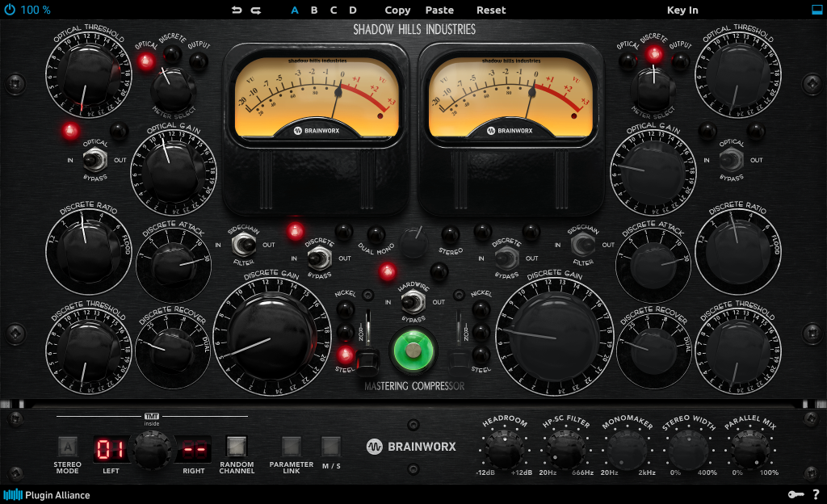Screen dimensions: 827x504
Task: Click the right Steel transformer indicator
Action: pos(481,354)
